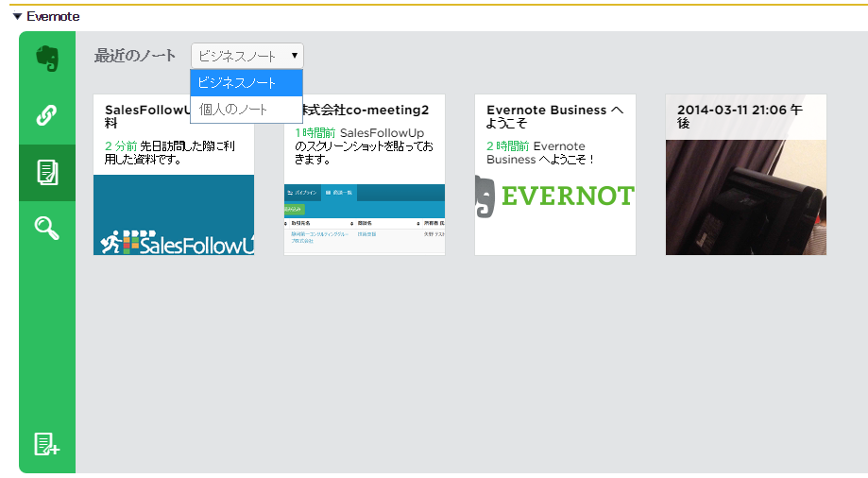Open the SalesFollowUp logo thumbnail
This screenshot has height=478, width=868.
pos(174,214)
